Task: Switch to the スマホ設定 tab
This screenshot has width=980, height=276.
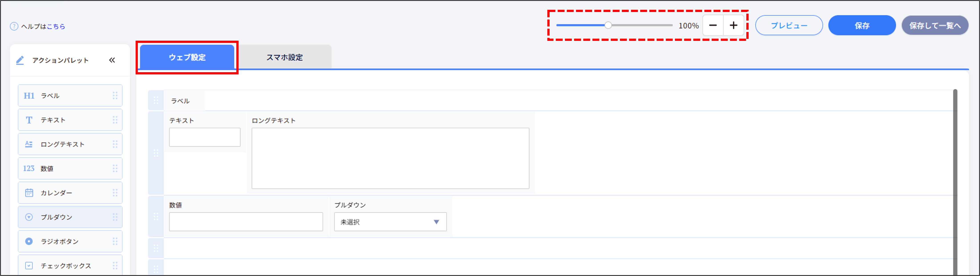Action: tap(284, 58)
